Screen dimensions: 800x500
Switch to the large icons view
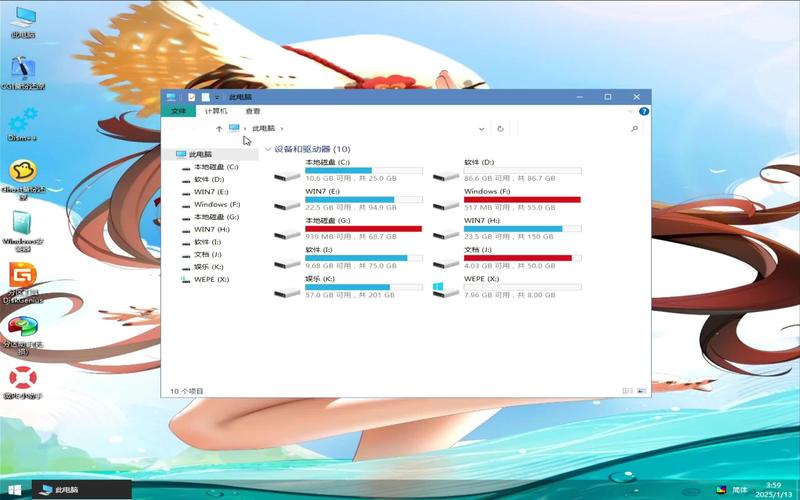[x=643, y=391]
